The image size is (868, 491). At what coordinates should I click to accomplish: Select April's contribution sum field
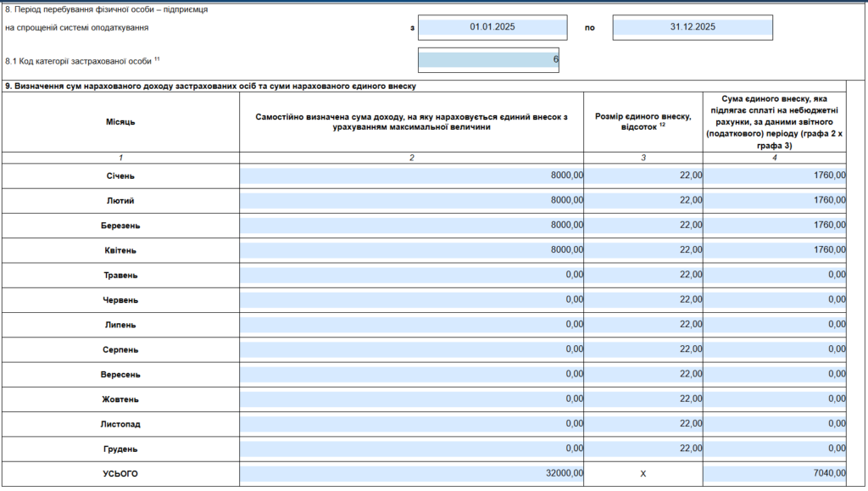point(775,250)
